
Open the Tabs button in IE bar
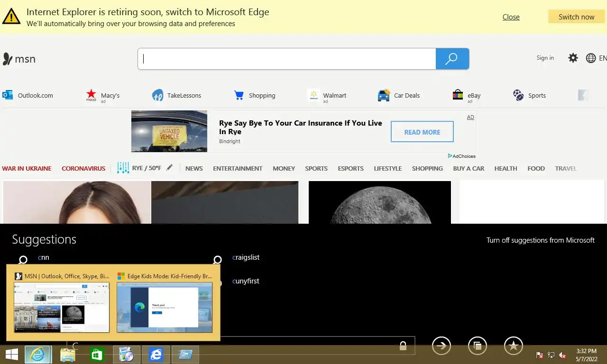coord(478,346)
